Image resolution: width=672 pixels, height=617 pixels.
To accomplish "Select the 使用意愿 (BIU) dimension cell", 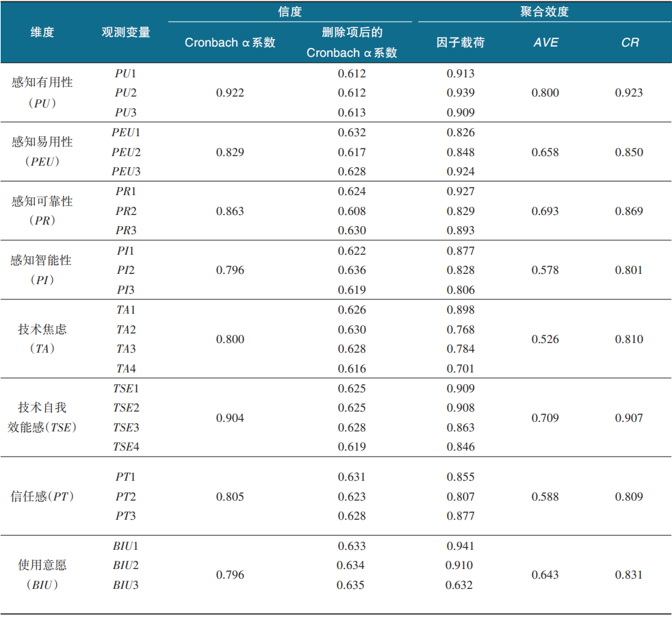I will coord(42,575).
